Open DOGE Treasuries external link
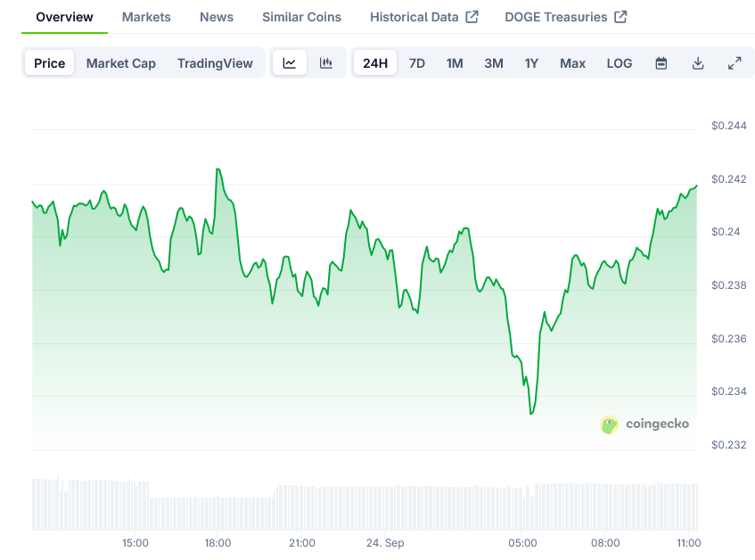 (565, 17)
